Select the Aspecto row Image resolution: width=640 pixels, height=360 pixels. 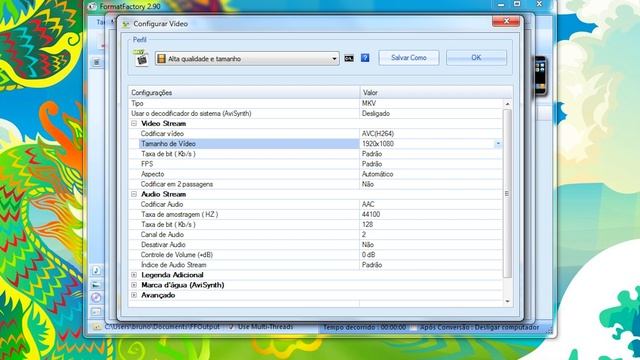click(x=316, y=174)
